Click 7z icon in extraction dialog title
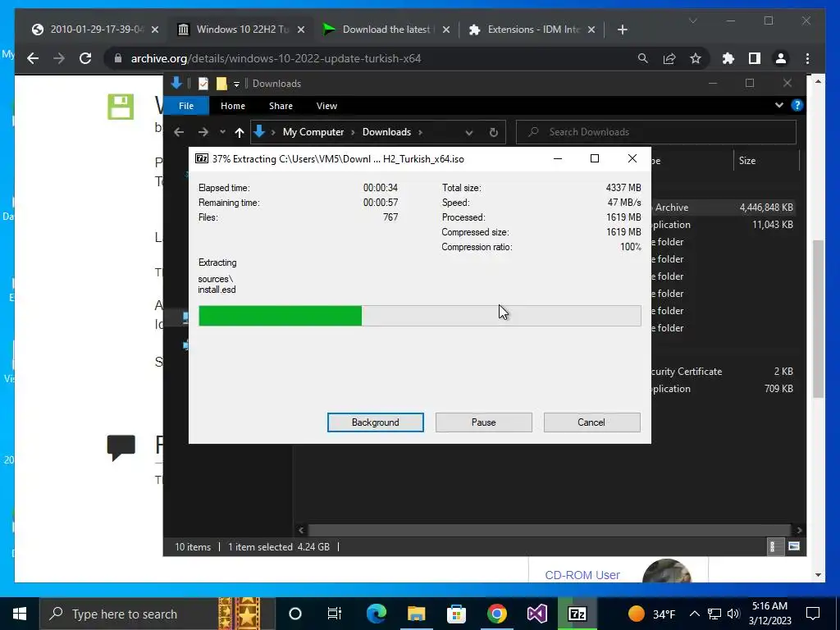Image resolution: width=840 pixels, height=630 pixels. [x=202, y=158]
